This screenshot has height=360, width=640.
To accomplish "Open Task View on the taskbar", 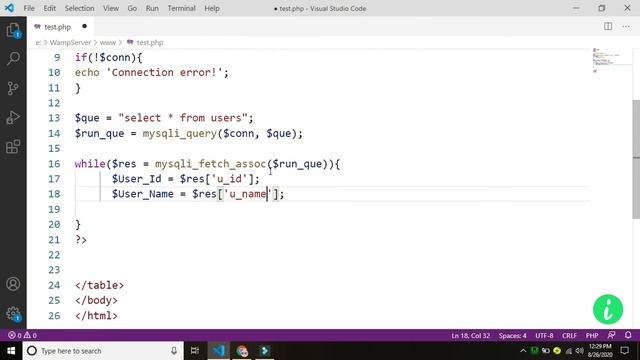I will 195,351.
